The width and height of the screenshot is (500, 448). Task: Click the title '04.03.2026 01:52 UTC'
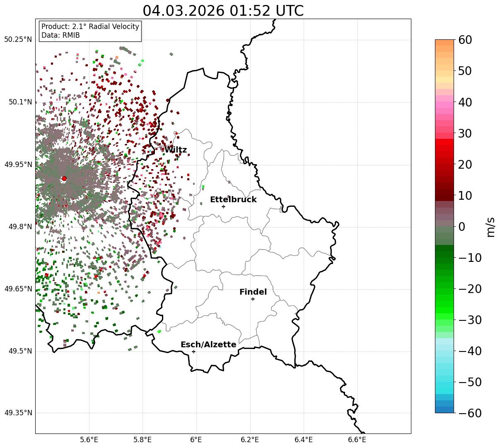click(x=223, y=11)
